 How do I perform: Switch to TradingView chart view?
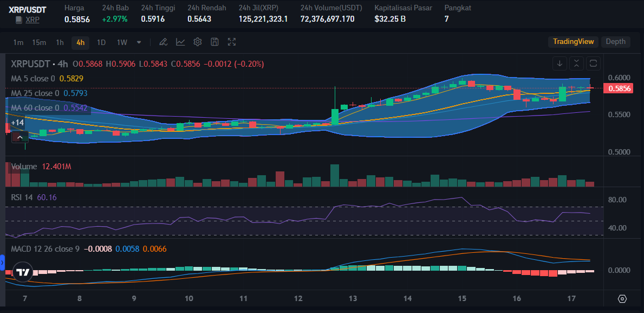[x=574, y=42]
